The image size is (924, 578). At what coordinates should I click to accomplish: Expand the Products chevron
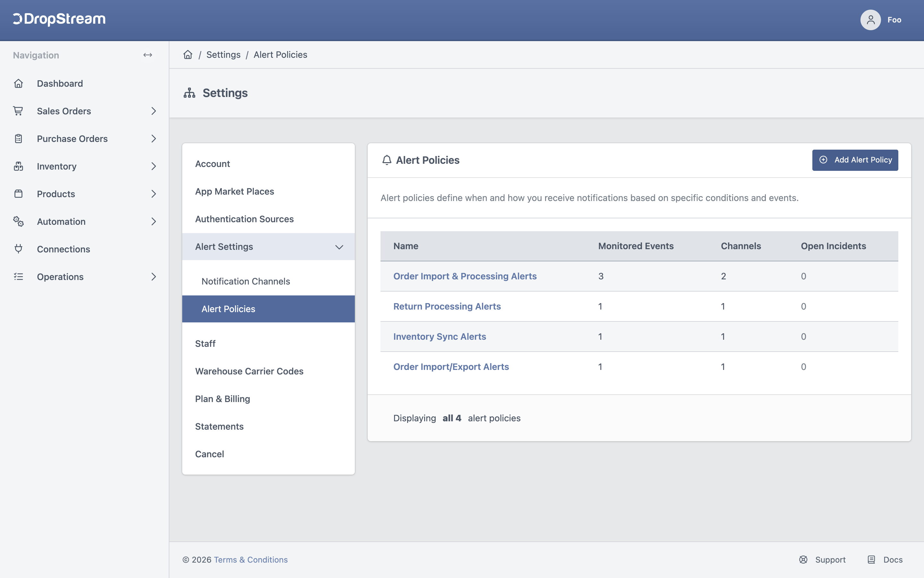pyautogui.click(x=153, y=194)
